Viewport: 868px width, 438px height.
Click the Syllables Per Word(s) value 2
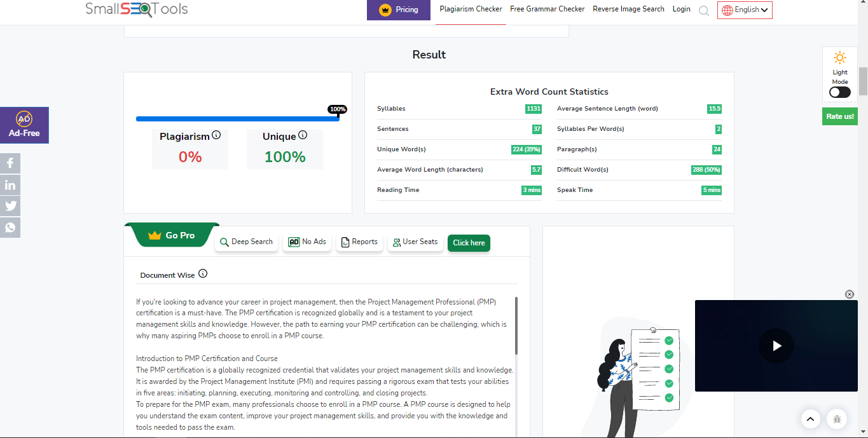coord(719,129)
